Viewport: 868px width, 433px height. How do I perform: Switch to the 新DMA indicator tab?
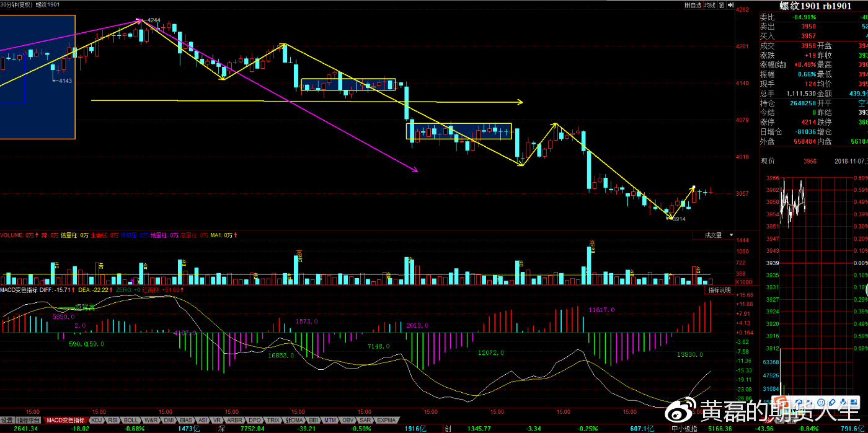[x=293, y=420]
